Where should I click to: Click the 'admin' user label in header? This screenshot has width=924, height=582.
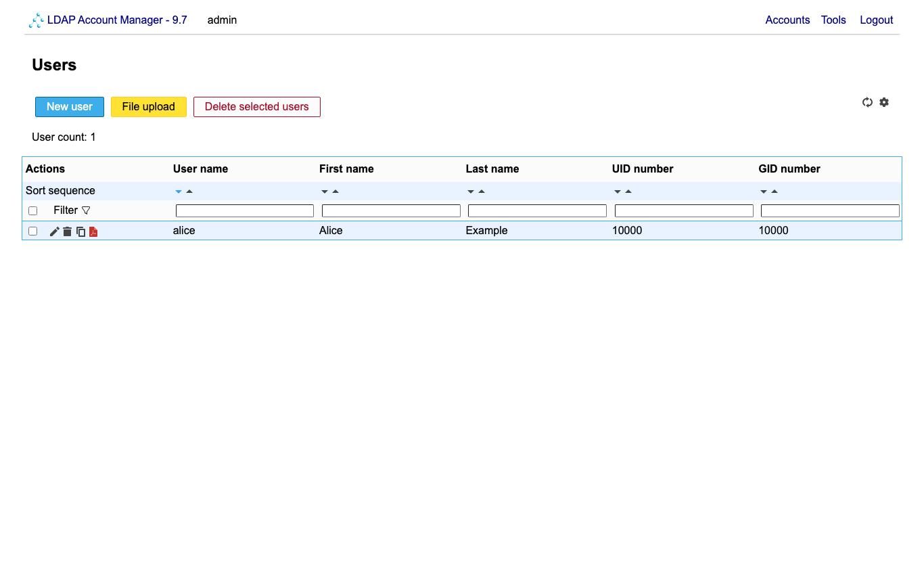pyautogui.click(x=222, y=20)
